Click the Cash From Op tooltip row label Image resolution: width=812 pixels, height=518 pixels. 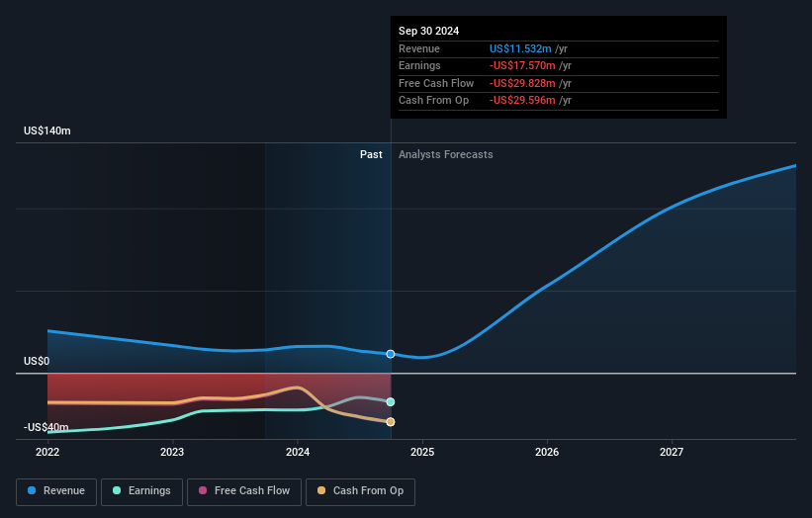(x=433, y=101)
